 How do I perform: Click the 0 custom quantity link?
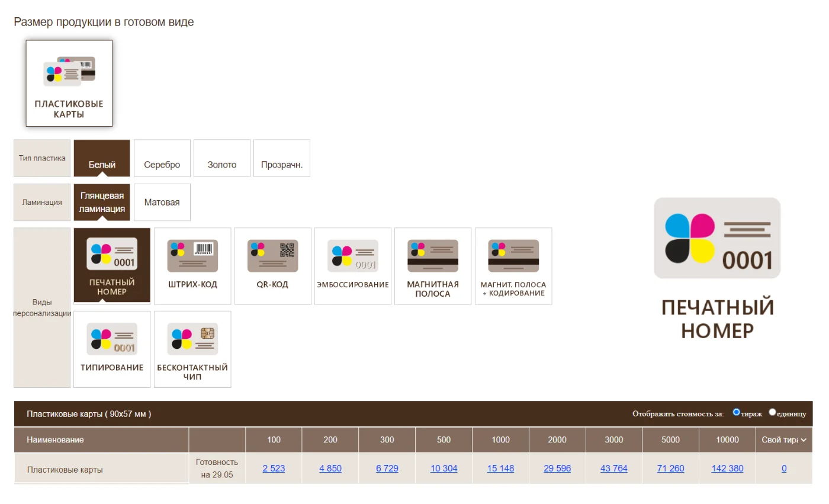784,468
